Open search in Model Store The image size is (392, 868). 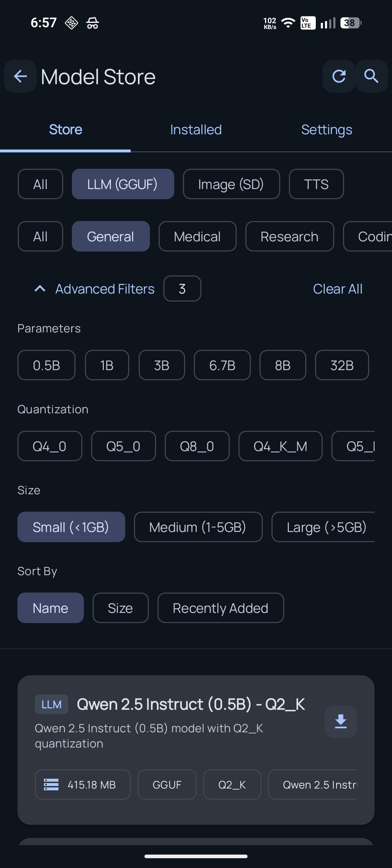pyautogui.click(x=371, y=76)
